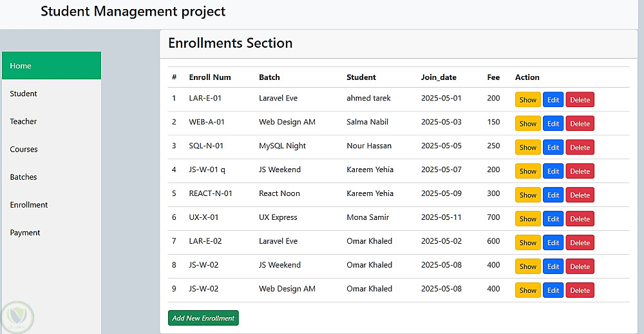Show the JS-W-01 q enrollment
644x334 pixels.
tap(527, 172)
